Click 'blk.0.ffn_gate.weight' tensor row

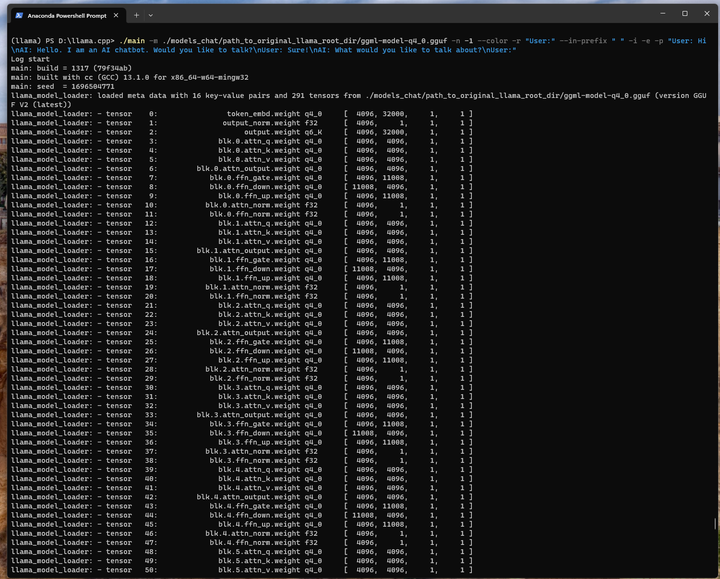tap(242, 178)
